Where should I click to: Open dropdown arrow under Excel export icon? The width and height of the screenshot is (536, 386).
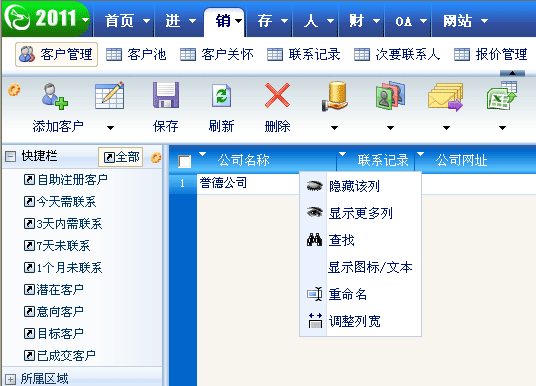point(502,128)
